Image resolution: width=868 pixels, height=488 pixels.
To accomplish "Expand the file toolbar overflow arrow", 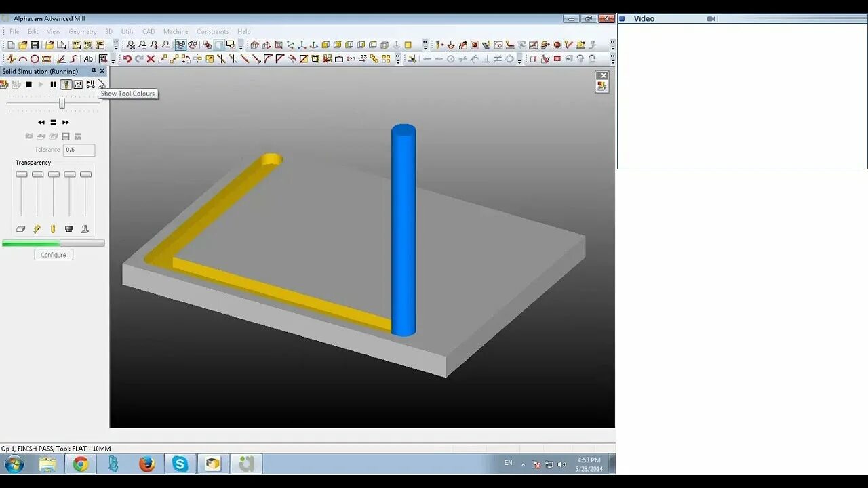I will click(x=116, y=45).
